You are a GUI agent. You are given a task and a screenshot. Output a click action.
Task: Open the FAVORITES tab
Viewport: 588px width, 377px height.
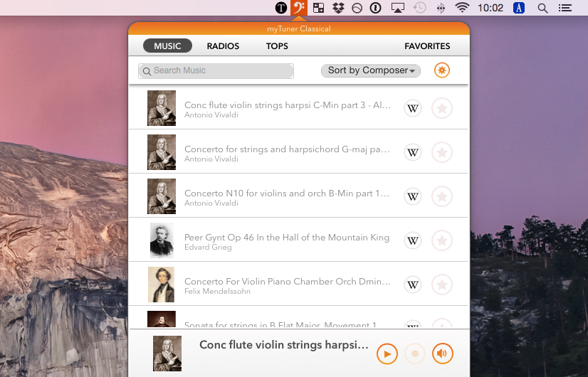click(427, 46)
